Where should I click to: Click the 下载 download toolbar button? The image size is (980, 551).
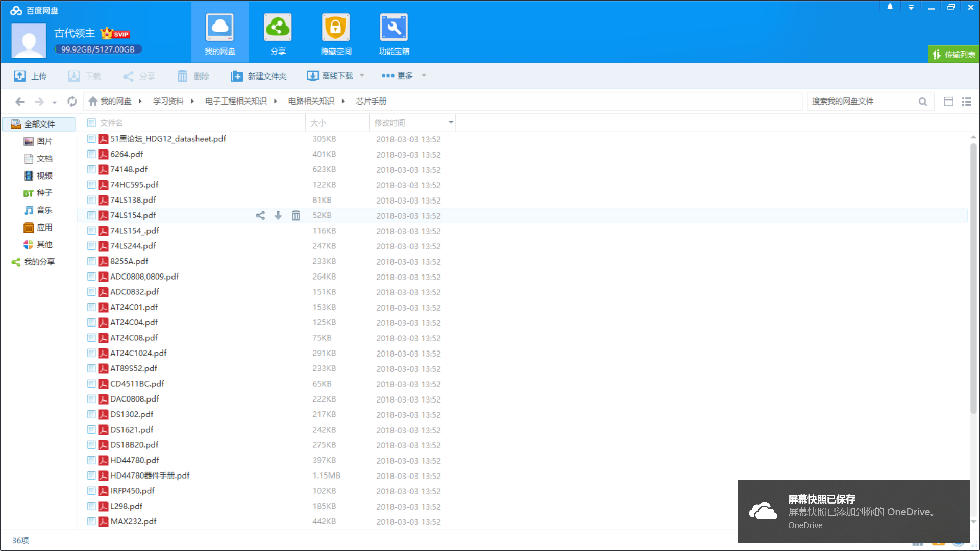click(x=85, y=76)
